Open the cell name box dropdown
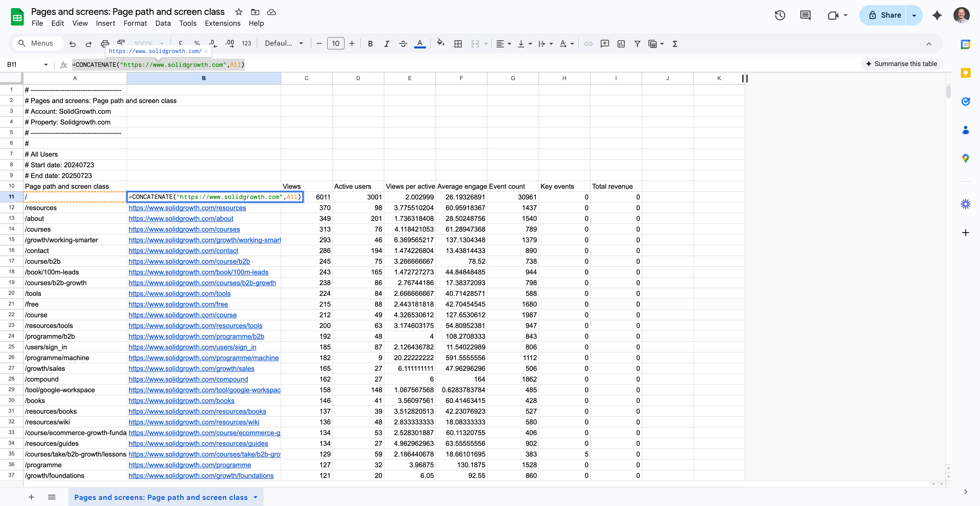980x506 pixels. coord(46,65)
